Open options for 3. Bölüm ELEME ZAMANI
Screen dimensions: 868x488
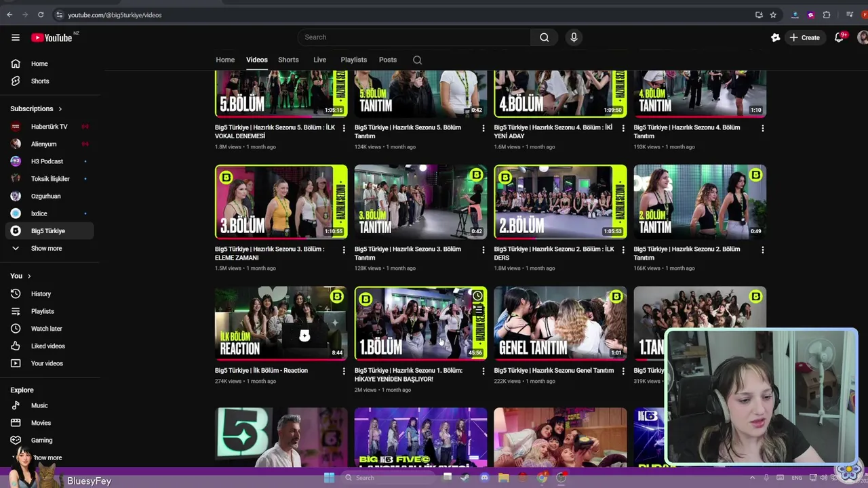[x=344, y=249]
